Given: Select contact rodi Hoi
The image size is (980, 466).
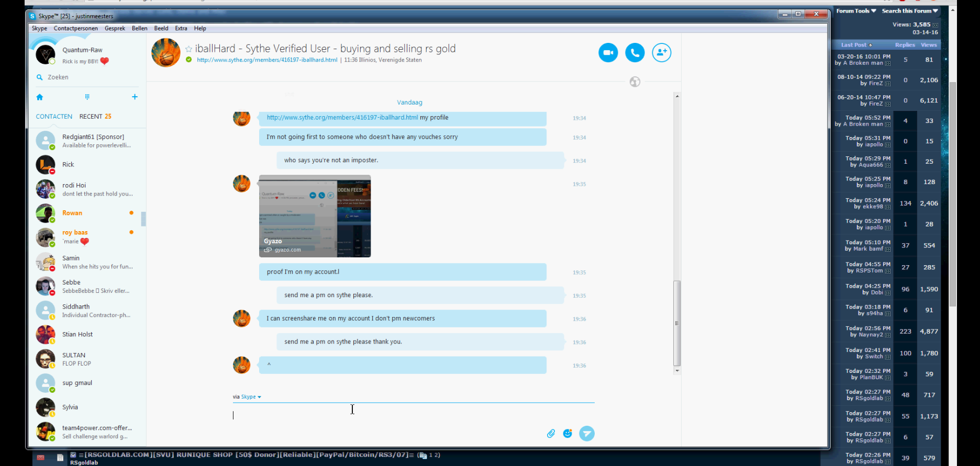Looking at the screenshot, I should click(x=87, y=189).
